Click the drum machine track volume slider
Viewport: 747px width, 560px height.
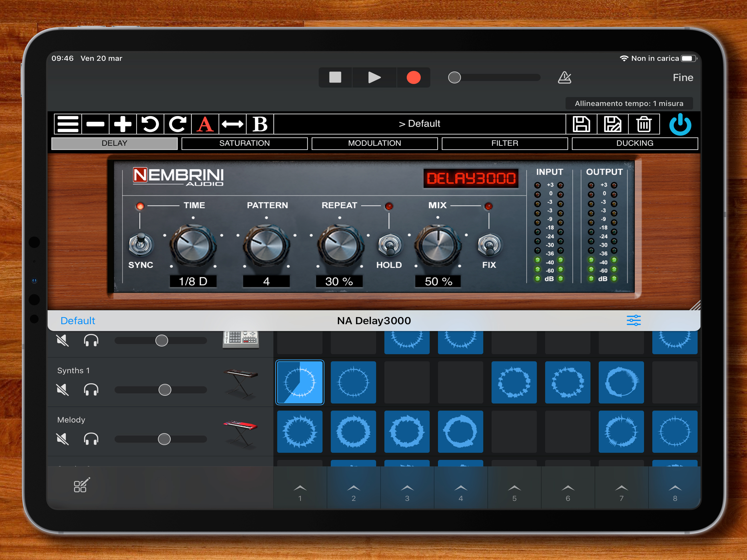click(161, 340)
